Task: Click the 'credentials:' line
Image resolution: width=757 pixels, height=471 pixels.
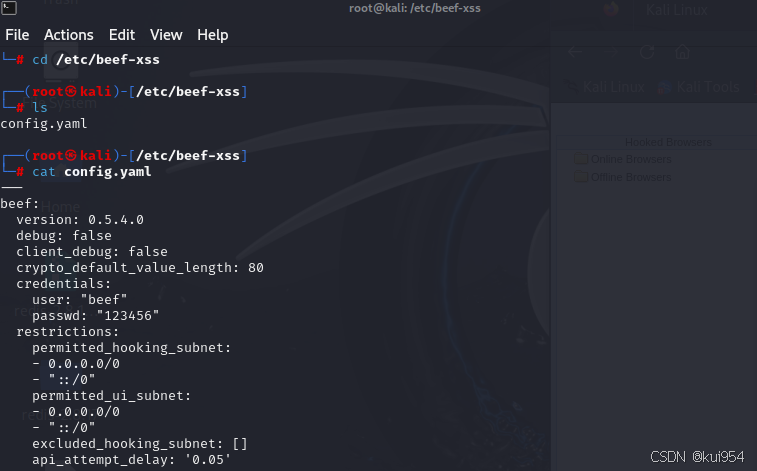Action: [x=64, y=283]
